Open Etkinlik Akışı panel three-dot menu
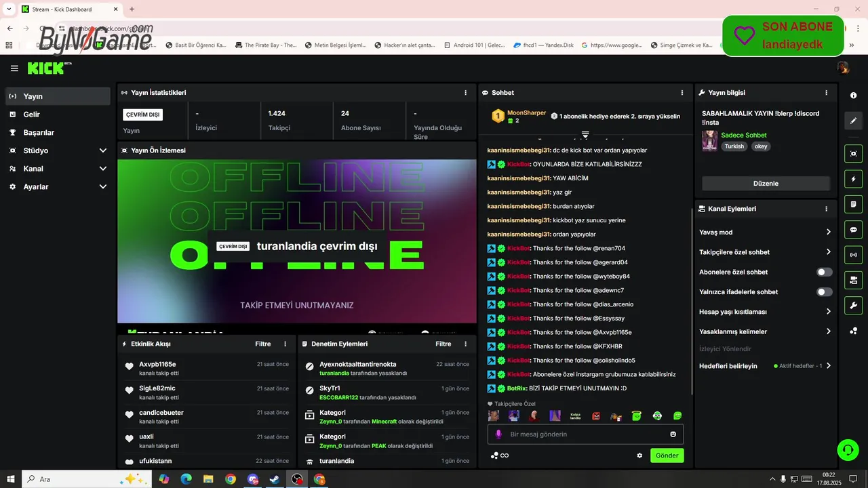Image resolution: width=868 pixels, height=488 pixels. [285, 344]
